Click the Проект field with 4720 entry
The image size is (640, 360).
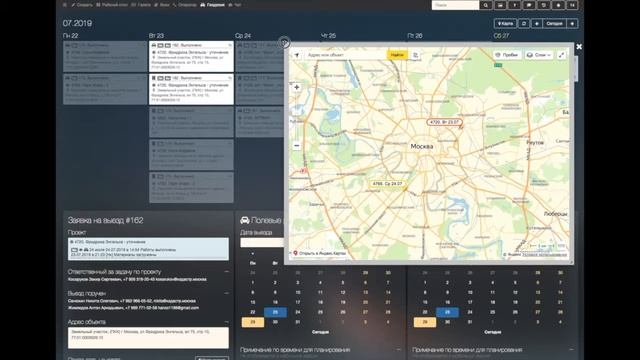point(148,249)
